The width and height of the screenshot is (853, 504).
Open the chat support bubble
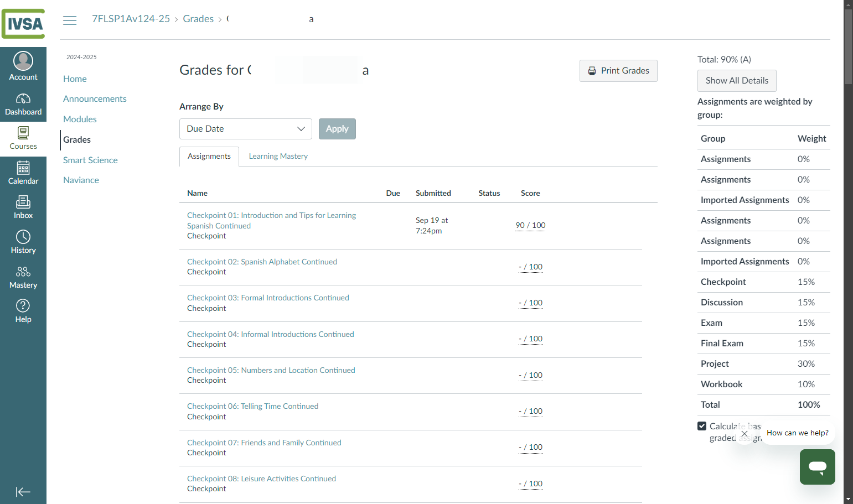pyautogui.click(x=818, y=467)
